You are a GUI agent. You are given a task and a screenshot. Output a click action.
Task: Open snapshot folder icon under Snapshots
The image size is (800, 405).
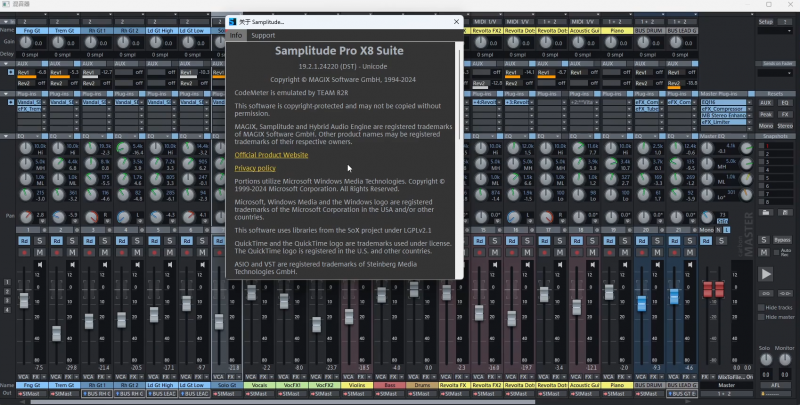[x=766, y=212]
